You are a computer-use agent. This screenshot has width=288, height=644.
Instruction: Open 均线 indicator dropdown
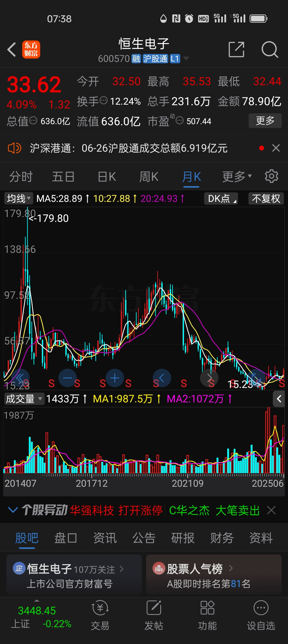coord(18,198)
